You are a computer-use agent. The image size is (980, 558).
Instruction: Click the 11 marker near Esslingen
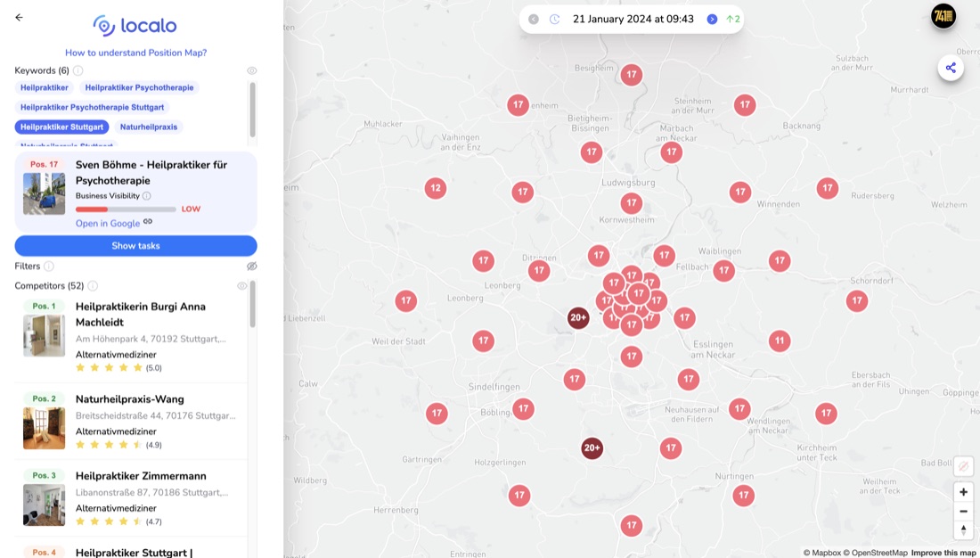pyautogui.click(x=780, y=341)
